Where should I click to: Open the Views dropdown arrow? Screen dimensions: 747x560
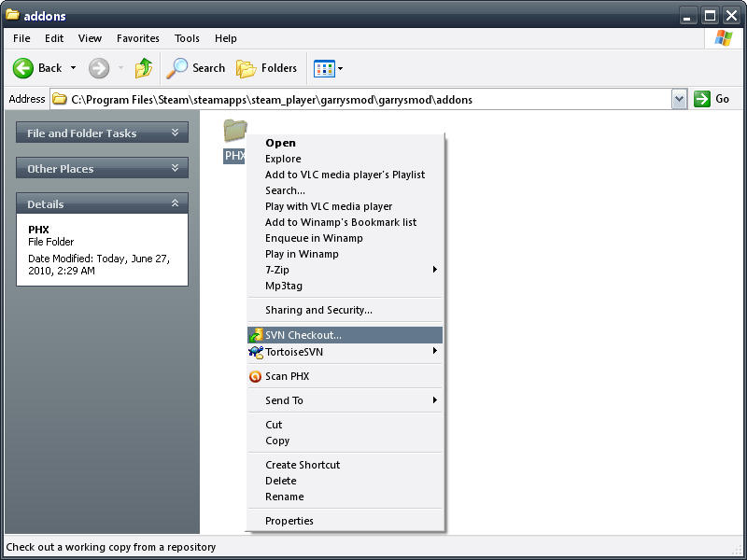[340, 68]
